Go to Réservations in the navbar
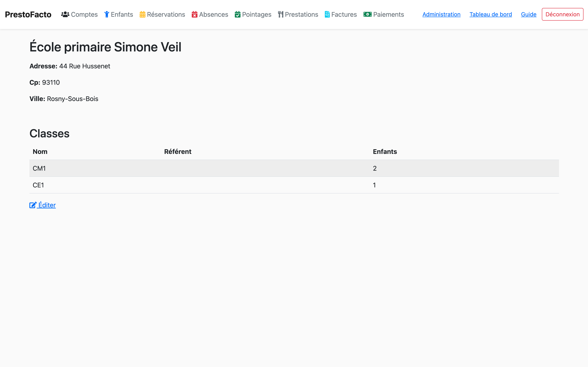Image resolution: width=588 pixels, height=367 pixels. click(166, 14)
